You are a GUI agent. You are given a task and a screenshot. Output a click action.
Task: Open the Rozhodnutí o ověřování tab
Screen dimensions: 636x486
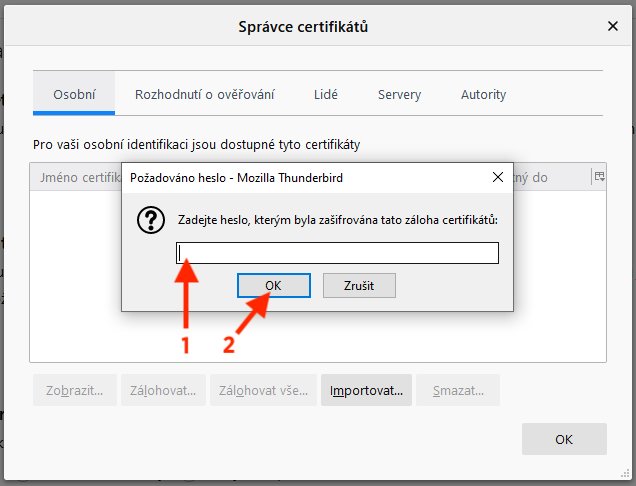pyautogui.click(x=205, y=95)
